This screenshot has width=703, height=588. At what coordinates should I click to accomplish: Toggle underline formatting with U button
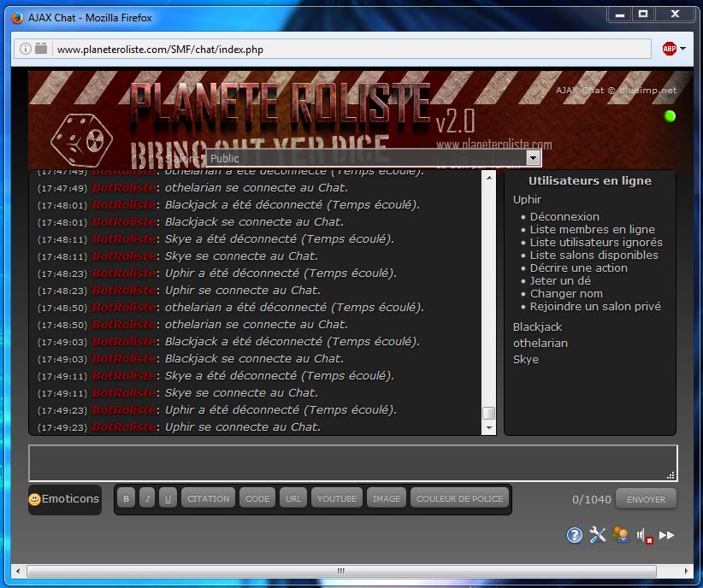click(168, 499)
